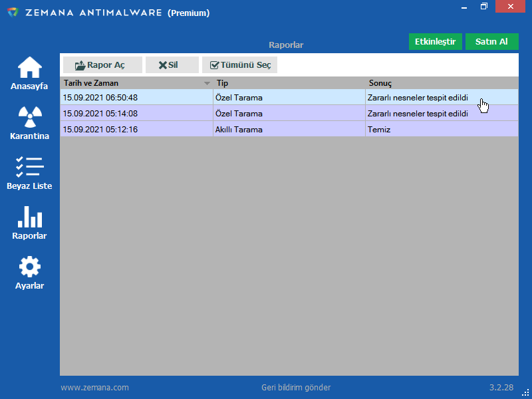Click Zararlı nesneler result in 05:14:08 row

point(442,114)
